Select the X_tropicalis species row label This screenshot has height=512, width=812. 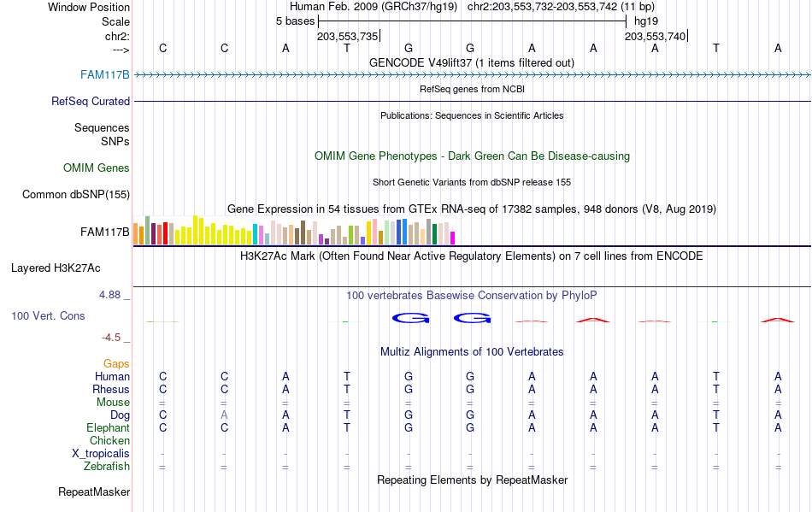click(101, 454)
